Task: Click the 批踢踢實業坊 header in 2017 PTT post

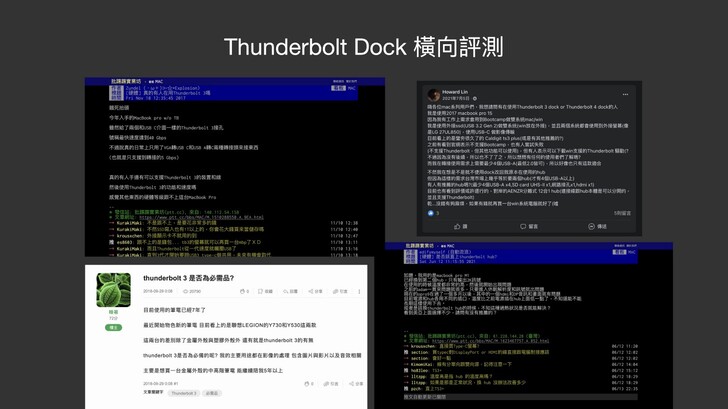Action: 125,81
